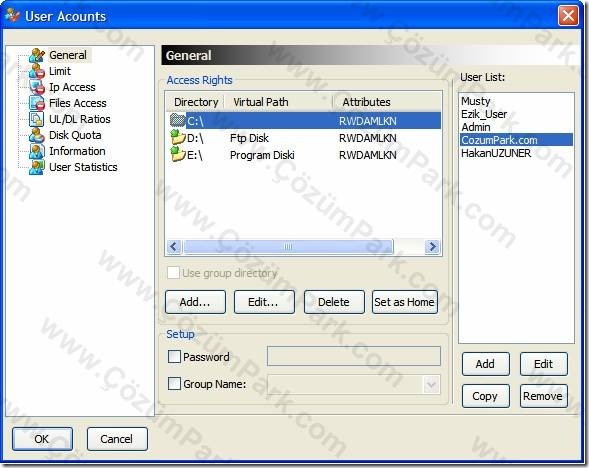Click the Edit user button
The height and width of the screenshot is (468, 589).
(x=543, y=364)
